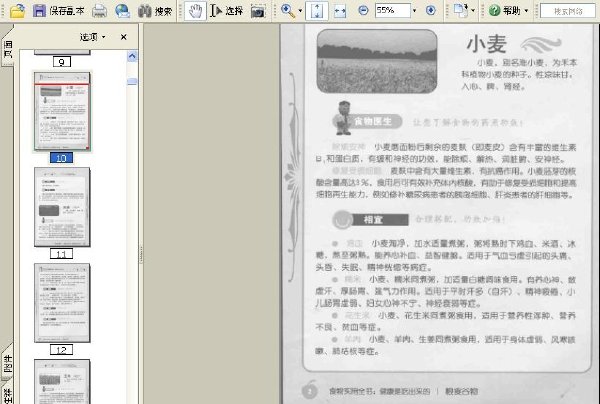
Task: Click the Fit Width icon
Action: click(340, 11)
